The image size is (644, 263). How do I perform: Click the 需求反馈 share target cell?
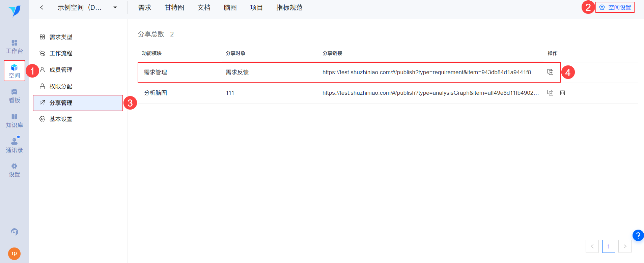237,72
